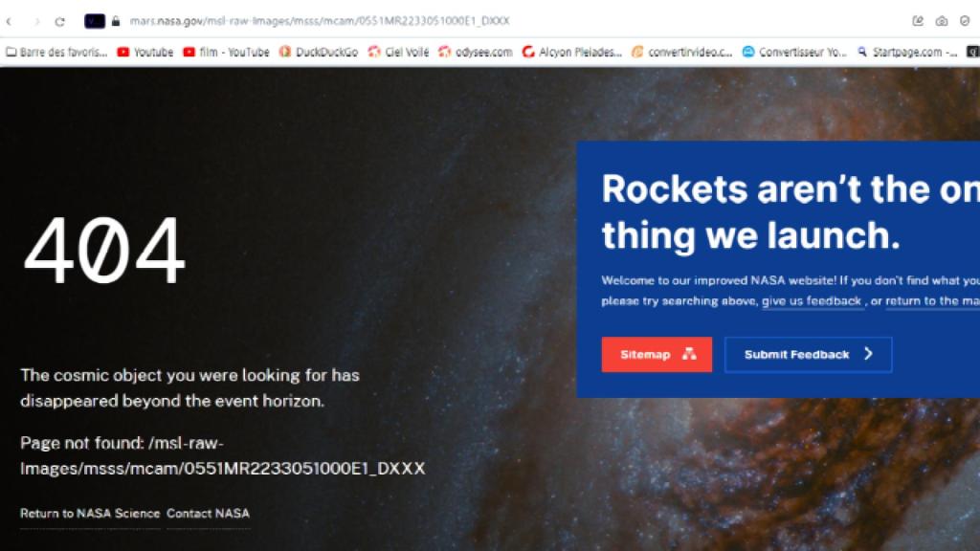Follow the 'give us feedback' link

point(812,301)
